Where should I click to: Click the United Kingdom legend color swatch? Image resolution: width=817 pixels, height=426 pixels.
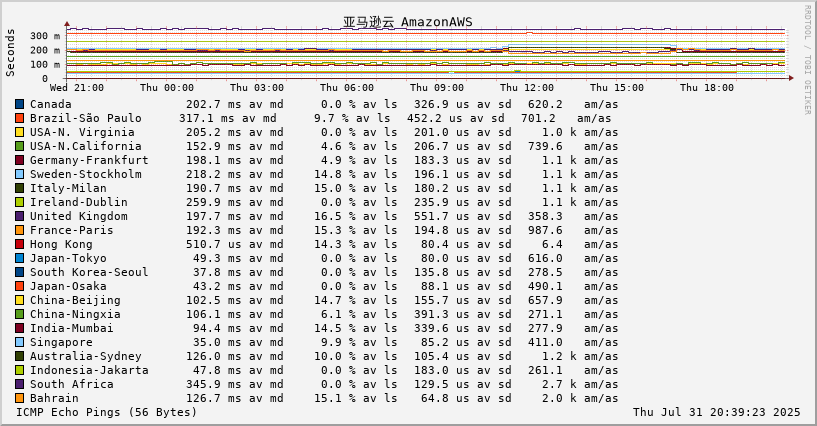click(x=20, y=216)
